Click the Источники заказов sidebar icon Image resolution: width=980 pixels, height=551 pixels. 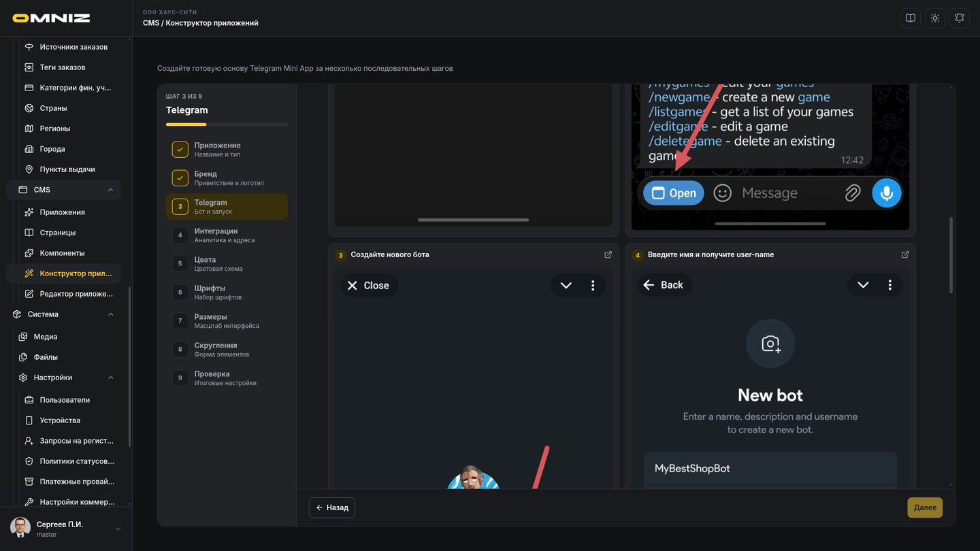point(29,47)
